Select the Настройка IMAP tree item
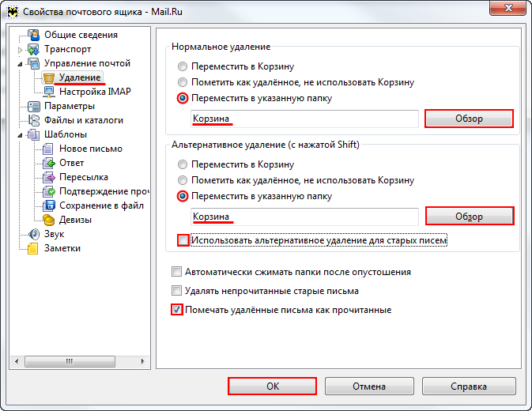Screen dimensions: 532x411 pyautogui.click(x=95, y=92)
